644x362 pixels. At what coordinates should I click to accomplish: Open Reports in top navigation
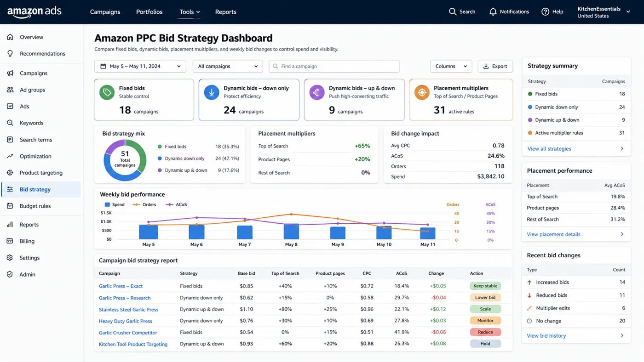coord(226,12)
